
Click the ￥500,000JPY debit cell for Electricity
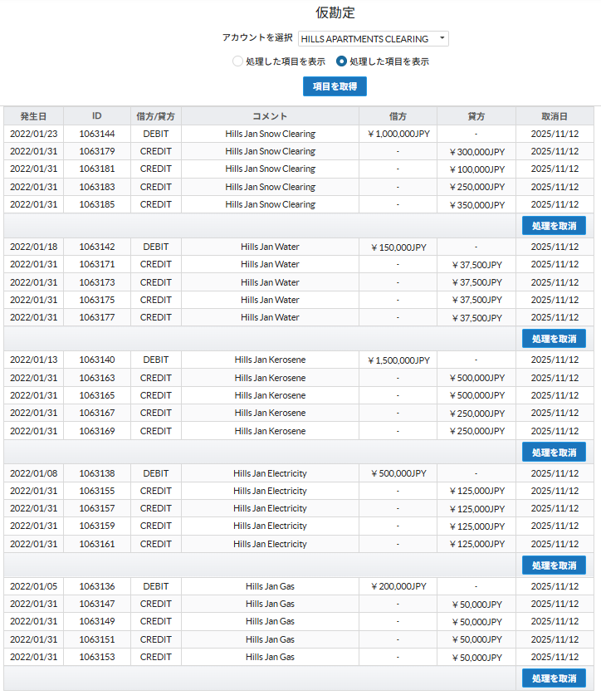pyautogui.click(x=398, y=473)
